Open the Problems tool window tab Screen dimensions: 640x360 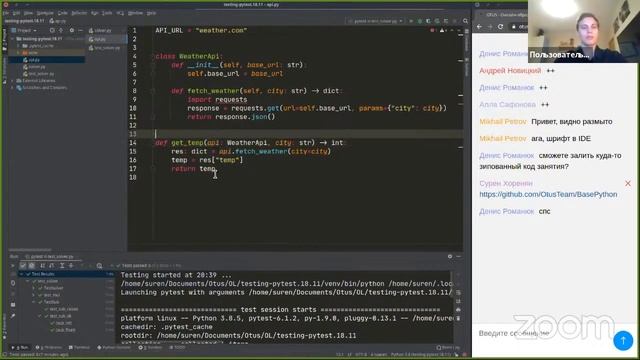(x=49, y=348)
